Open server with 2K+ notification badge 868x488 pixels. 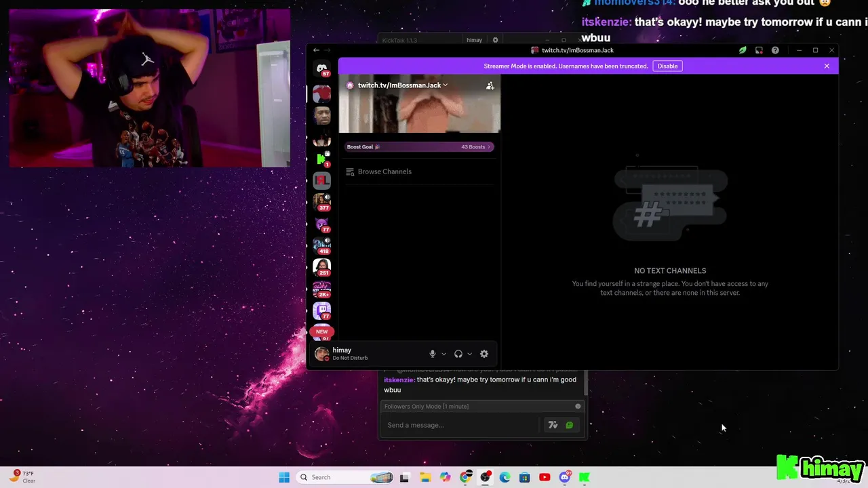point(322,289)
